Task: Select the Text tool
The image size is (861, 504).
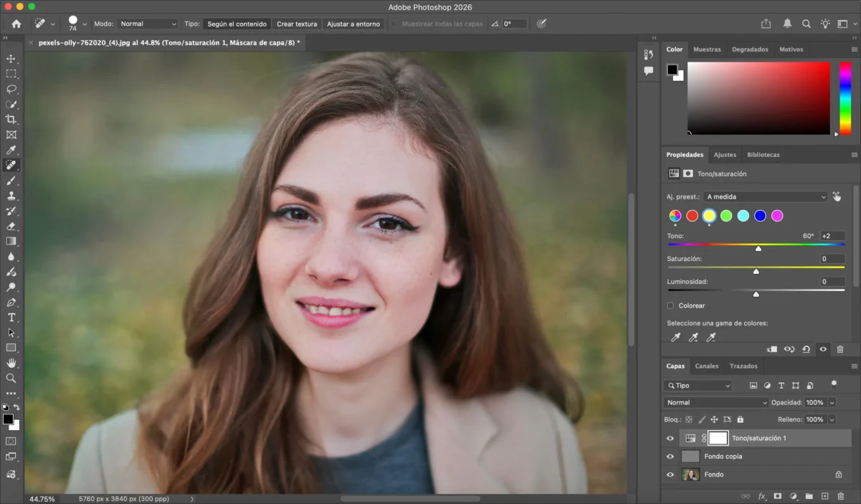Action: coord(11,318)
